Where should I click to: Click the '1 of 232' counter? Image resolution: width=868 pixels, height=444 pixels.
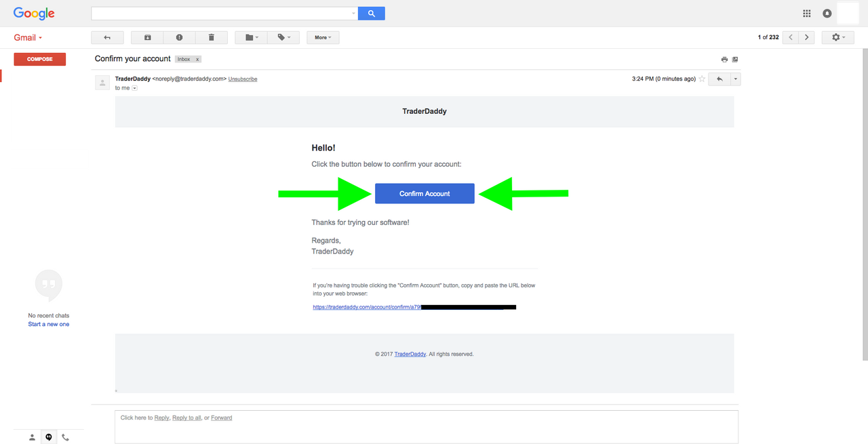(768, 37)
